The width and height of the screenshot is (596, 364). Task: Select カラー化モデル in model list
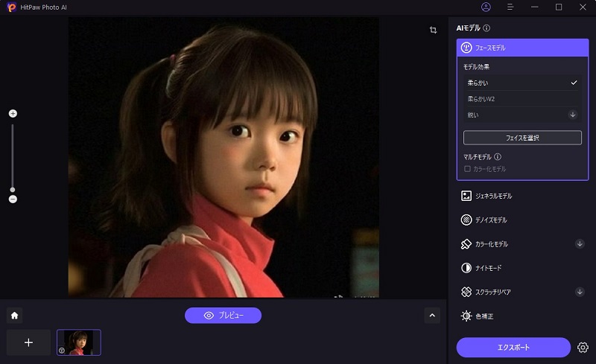[523, 244]
